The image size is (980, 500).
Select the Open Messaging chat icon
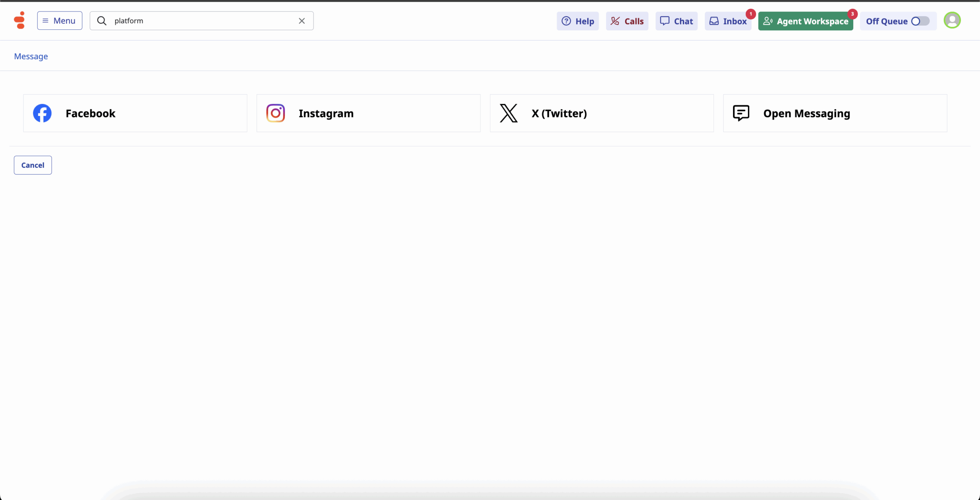(x=741, y=113)
